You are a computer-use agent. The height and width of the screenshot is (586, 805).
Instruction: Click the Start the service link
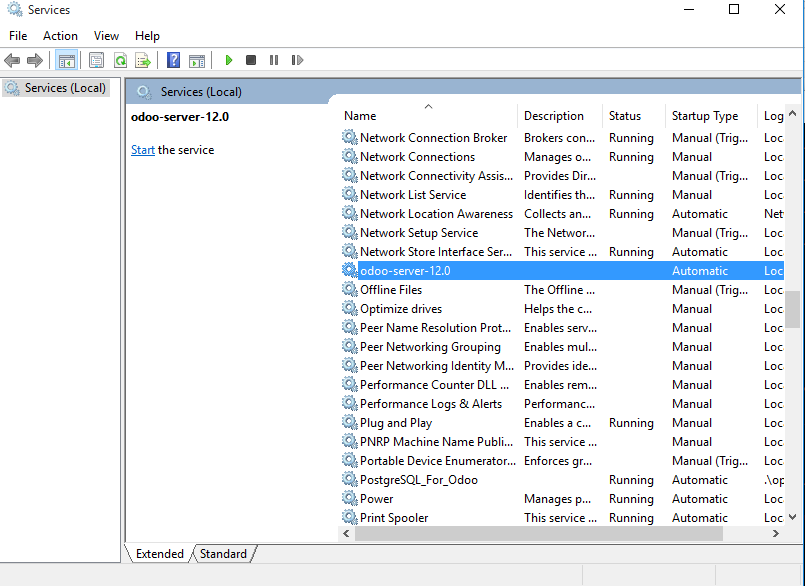click(143, 150)
